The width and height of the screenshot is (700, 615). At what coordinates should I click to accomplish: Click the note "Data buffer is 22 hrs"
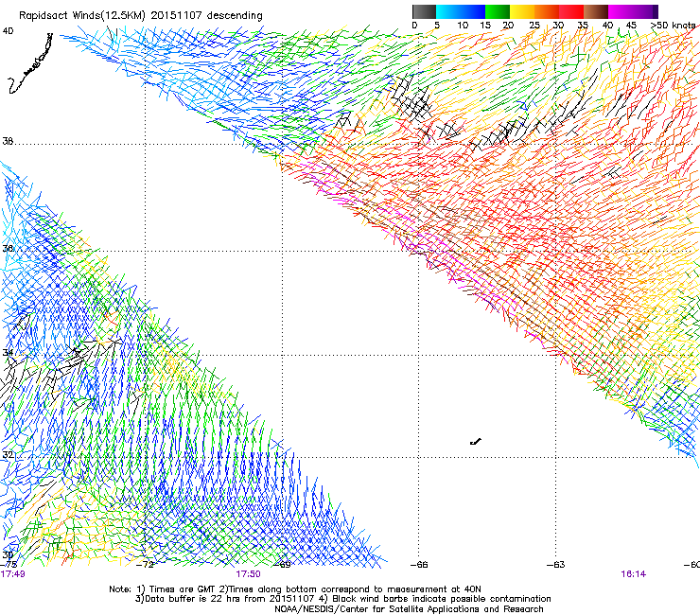click(190, 599)
